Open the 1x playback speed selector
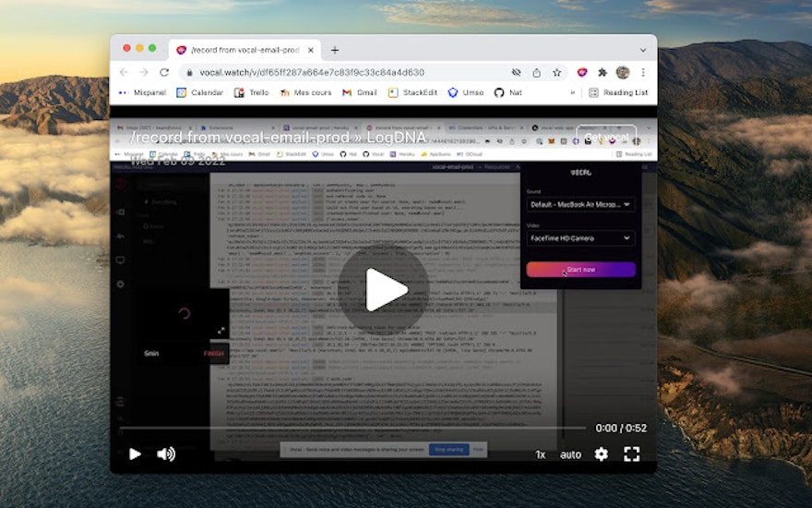Image resolution: width=812 pixels, height=508 pixels. (540, 454)
